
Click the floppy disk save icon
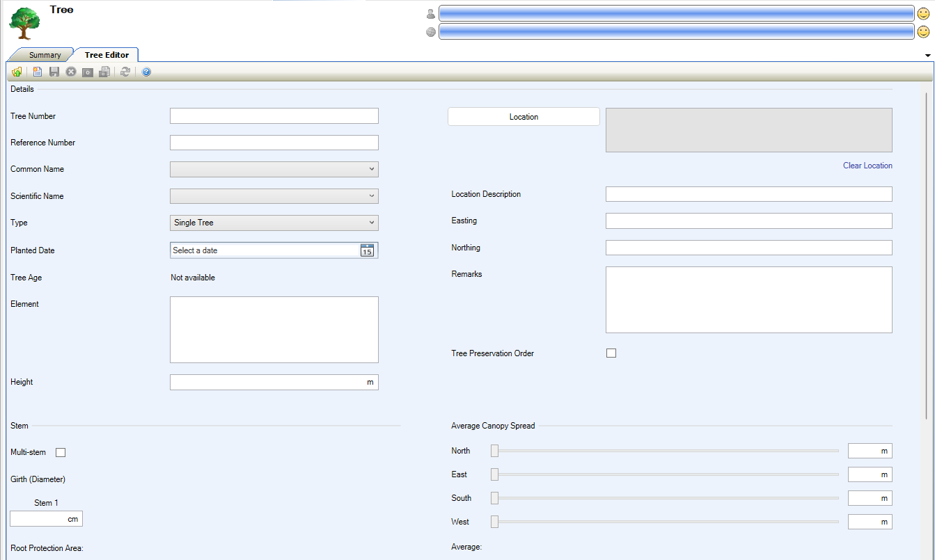coord(54,72)
